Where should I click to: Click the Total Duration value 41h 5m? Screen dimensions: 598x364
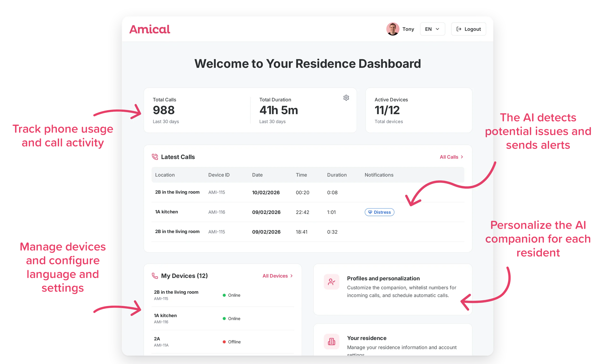coord(279,110)
